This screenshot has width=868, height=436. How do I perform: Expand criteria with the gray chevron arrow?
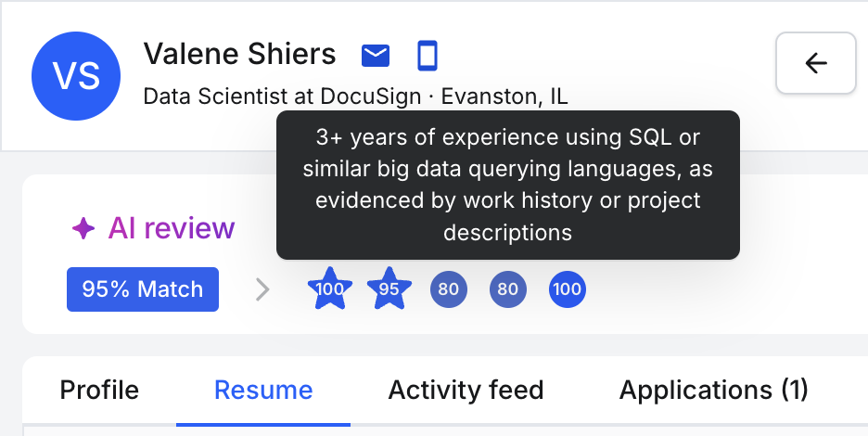(x=263, y=289)
